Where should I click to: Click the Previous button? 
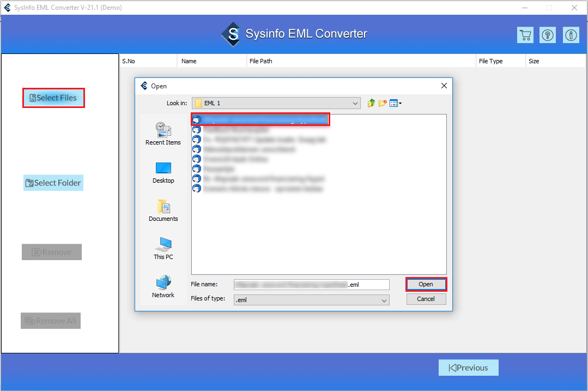click(469, 368)
